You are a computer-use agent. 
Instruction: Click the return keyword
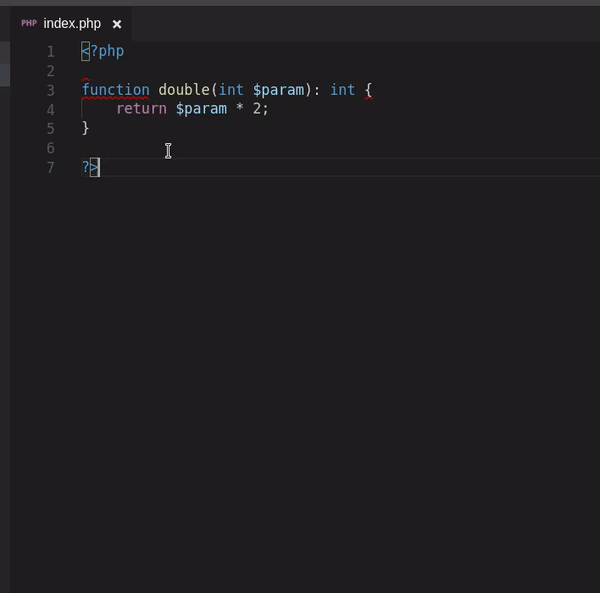pos(142,109)
